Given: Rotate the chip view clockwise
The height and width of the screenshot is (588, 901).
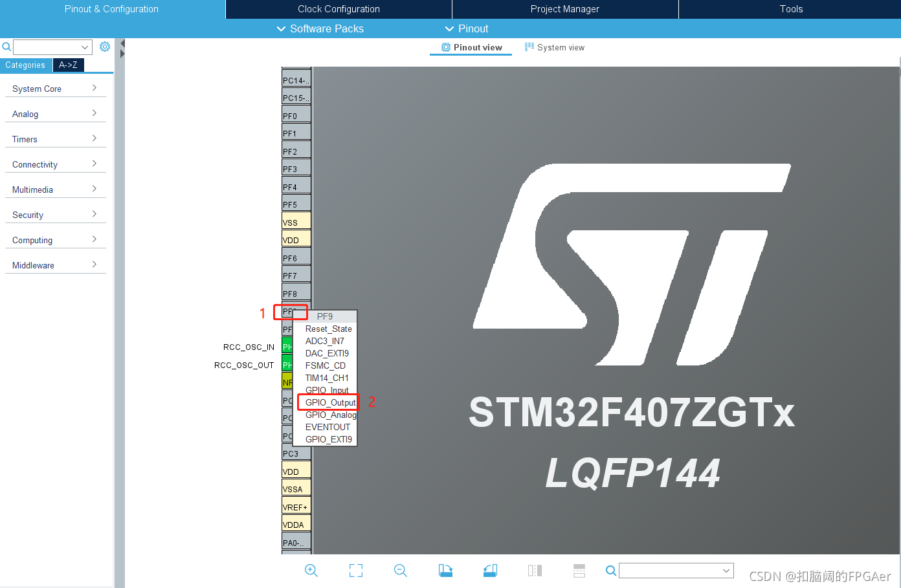Looking at the screenshot, I should (445, 571).
